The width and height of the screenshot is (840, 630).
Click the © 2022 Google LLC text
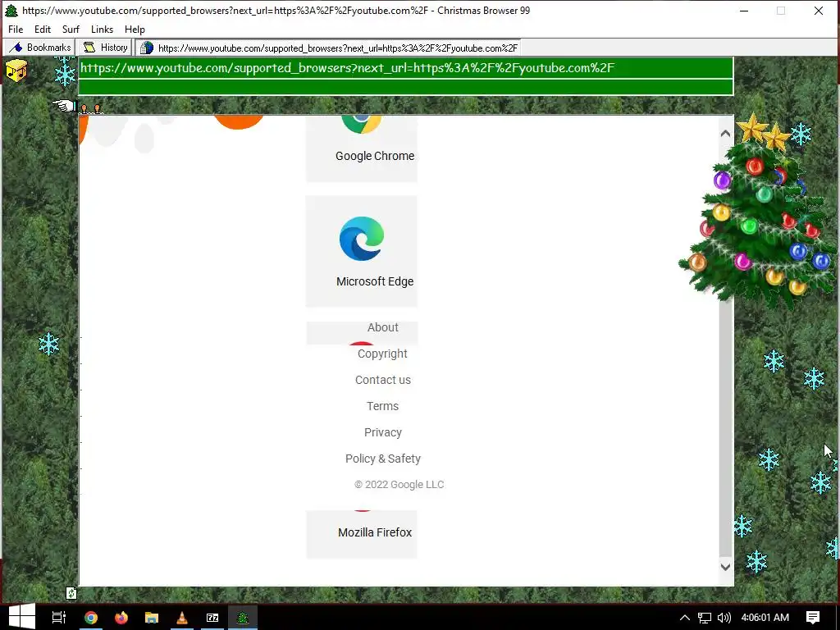pyautogui.click(x=399, y=484)
